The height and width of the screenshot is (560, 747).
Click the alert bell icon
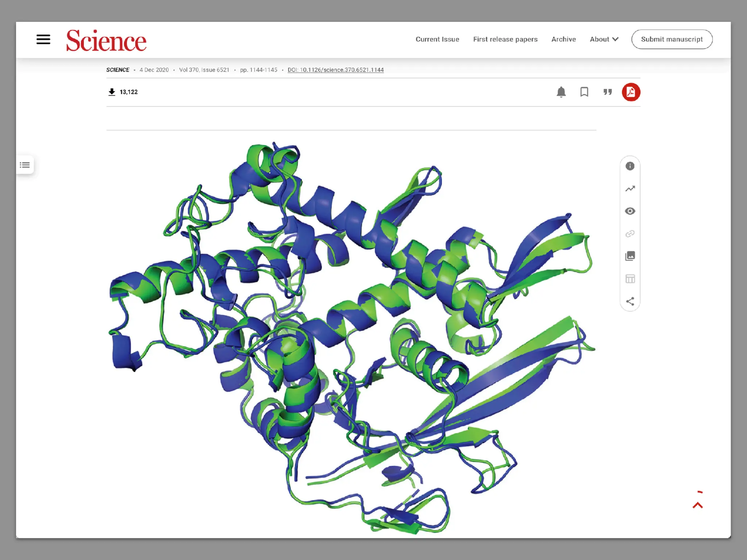(561, 92)
